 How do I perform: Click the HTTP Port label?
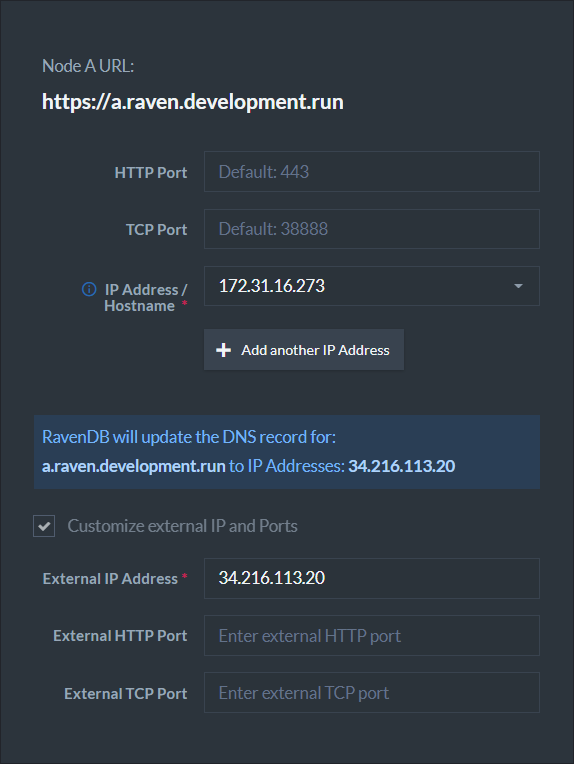[x=151, y=172]
